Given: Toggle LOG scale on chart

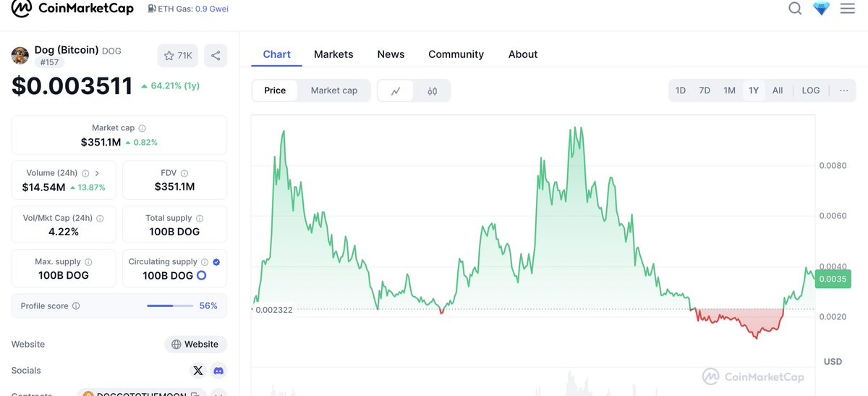Looking at the screenshot, I should [811, 90].
